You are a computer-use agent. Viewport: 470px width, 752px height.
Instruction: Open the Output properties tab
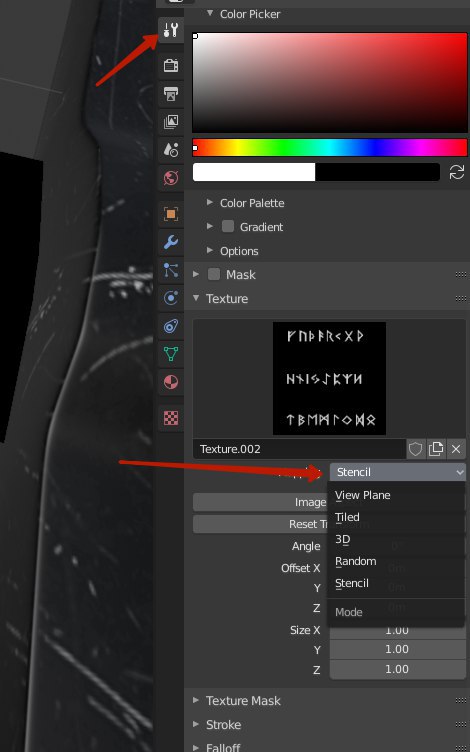(x=171, y=94)
